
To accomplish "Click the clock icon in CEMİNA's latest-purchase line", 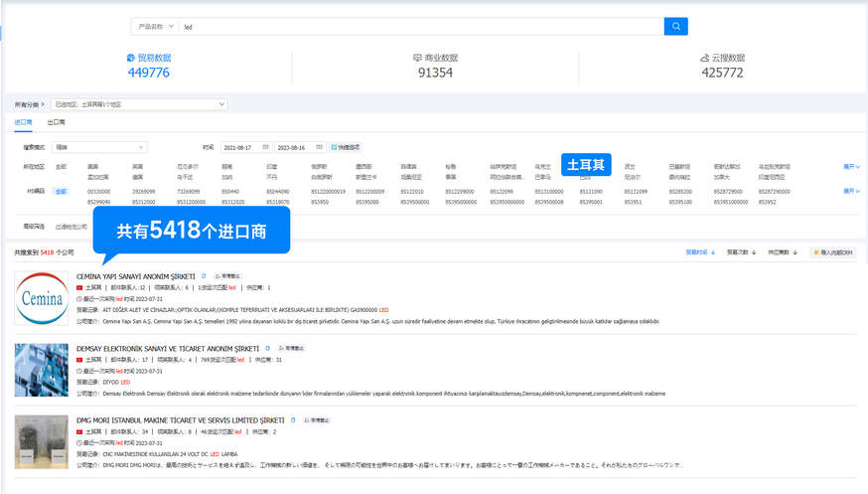I will click(x=79, y=298).
